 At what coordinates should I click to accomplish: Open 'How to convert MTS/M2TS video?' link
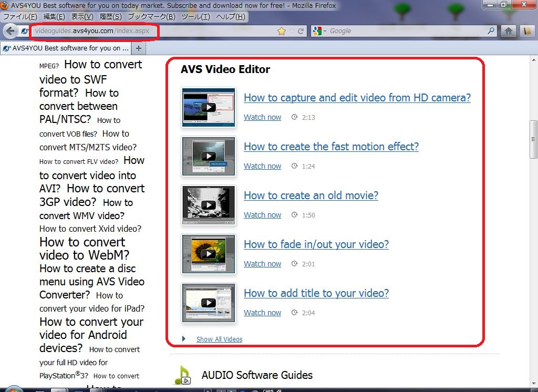[x=88, y=140]
